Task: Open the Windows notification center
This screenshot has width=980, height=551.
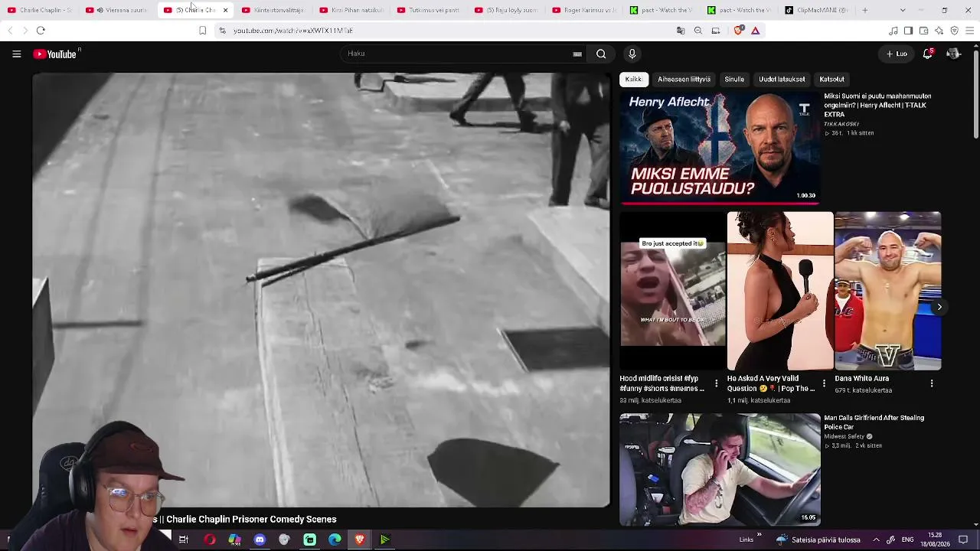Action: point(963,540)
